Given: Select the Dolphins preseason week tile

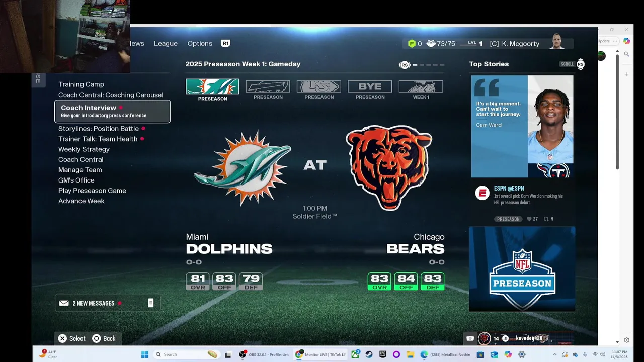Looking at the screenshot, I should 212,86.
